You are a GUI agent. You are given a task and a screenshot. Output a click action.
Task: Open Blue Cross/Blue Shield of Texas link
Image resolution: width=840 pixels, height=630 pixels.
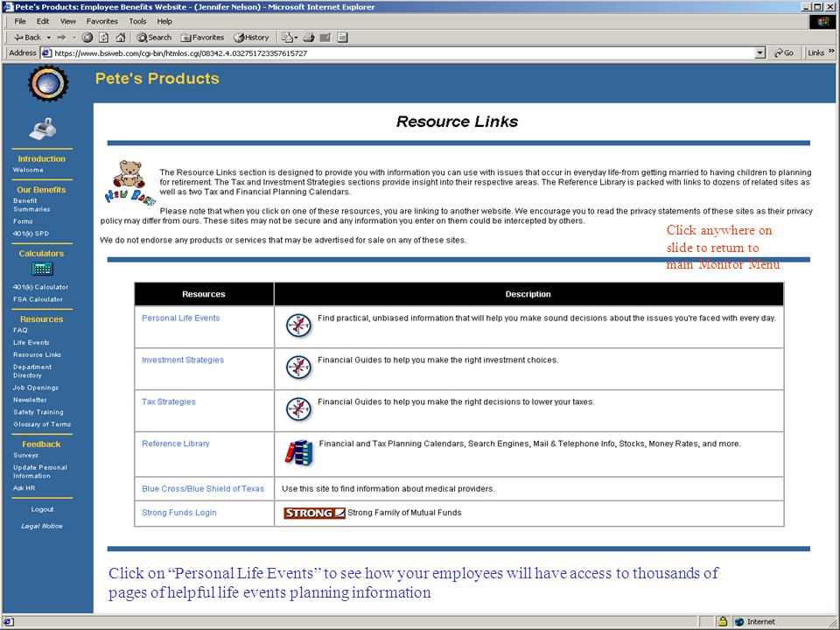pyautogui.click(x=203, y=488)
